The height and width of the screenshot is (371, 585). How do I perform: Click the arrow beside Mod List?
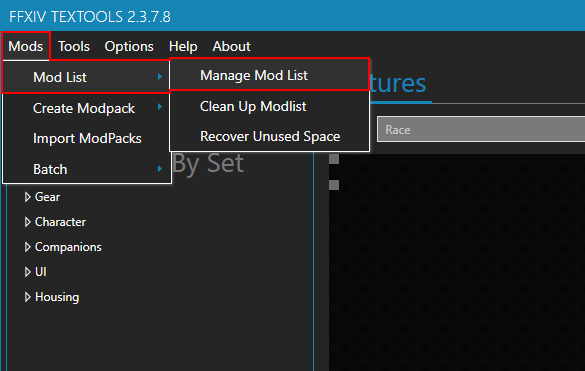(x=160, y=77)
